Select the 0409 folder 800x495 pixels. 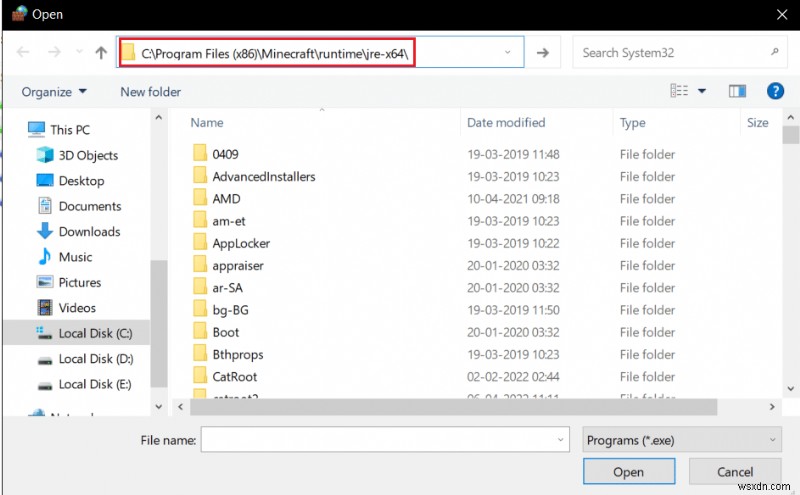pos(225,154)
